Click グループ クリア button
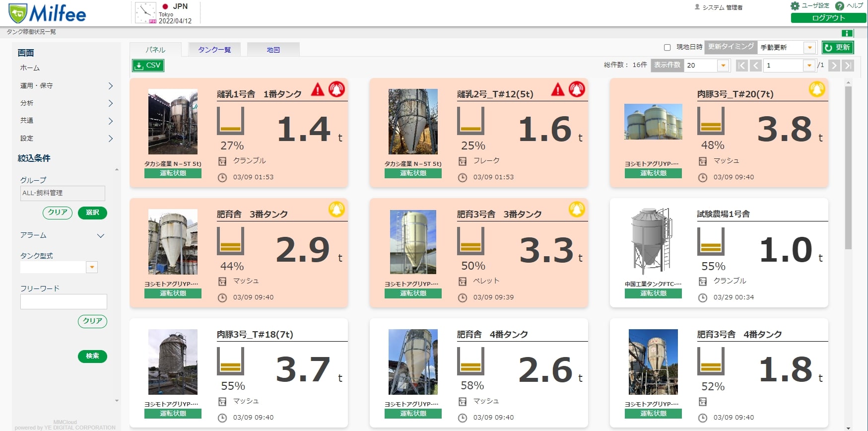This screenshot has height=431, width=868. point(58,213)
